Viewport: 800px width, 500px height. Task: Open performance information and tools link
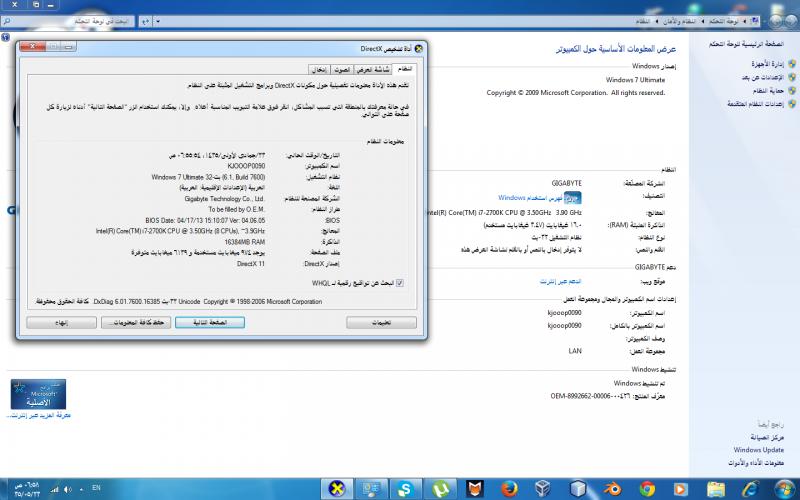756,463
